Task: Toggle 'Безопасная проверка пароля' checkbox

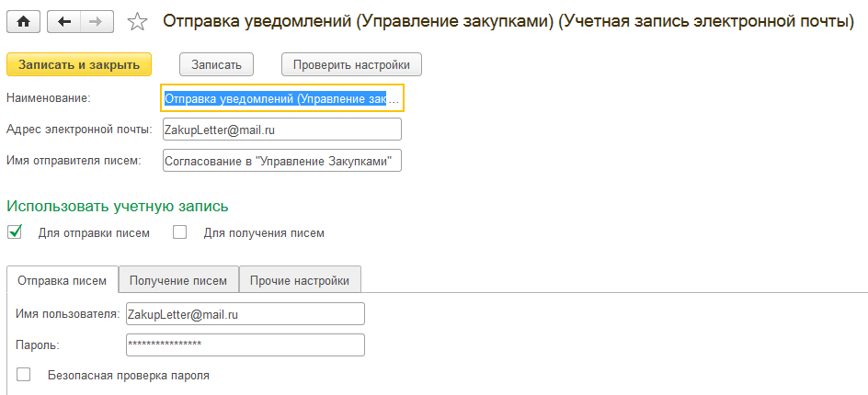Action: pos(23,375)
